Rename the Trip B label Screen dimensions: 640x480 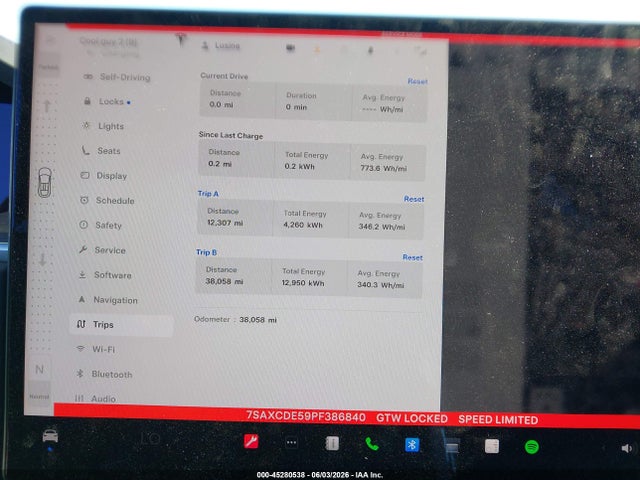click(x=207, y=252)
